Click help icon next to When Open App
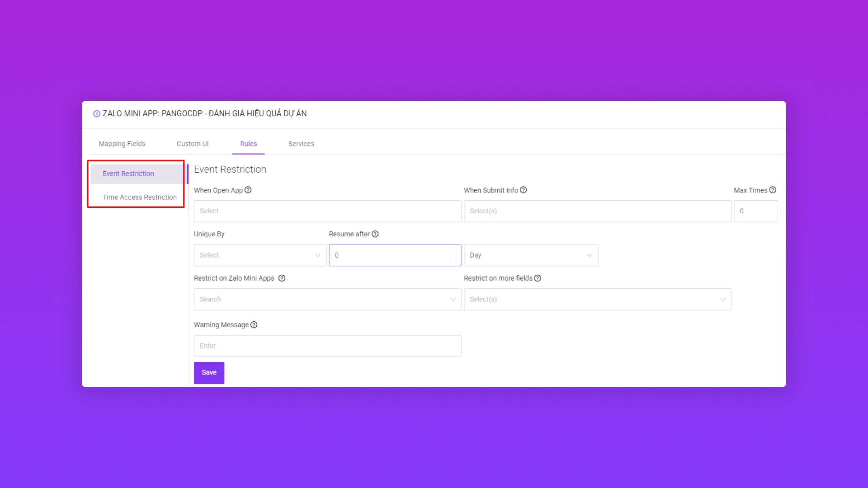This screenshot has height=488, width=868. [248, 190]
